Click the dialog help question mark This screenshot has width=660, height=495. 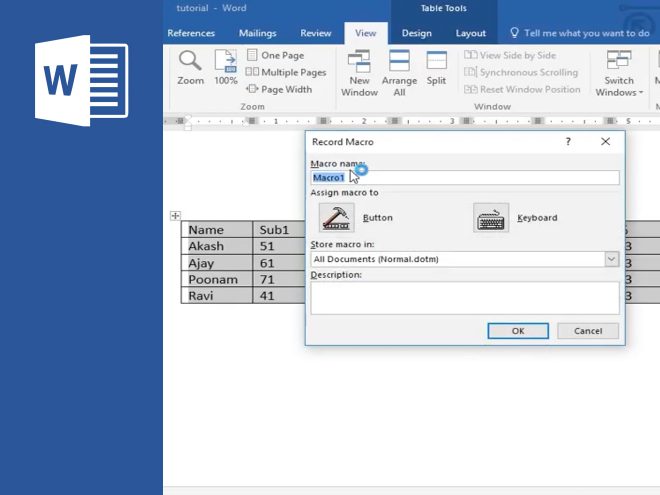pyautogui.click(x=568, y=142)
